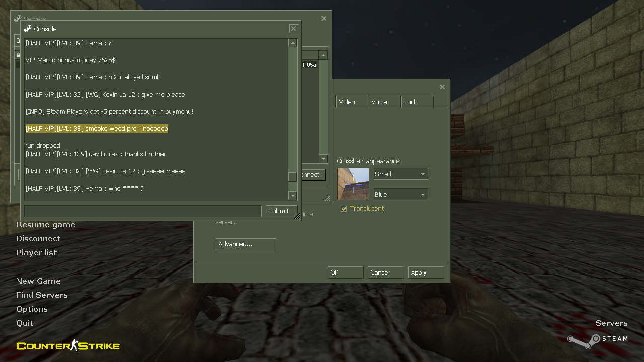Close the Options dialog
Screen dimensions: 644x362
[442, 87]
